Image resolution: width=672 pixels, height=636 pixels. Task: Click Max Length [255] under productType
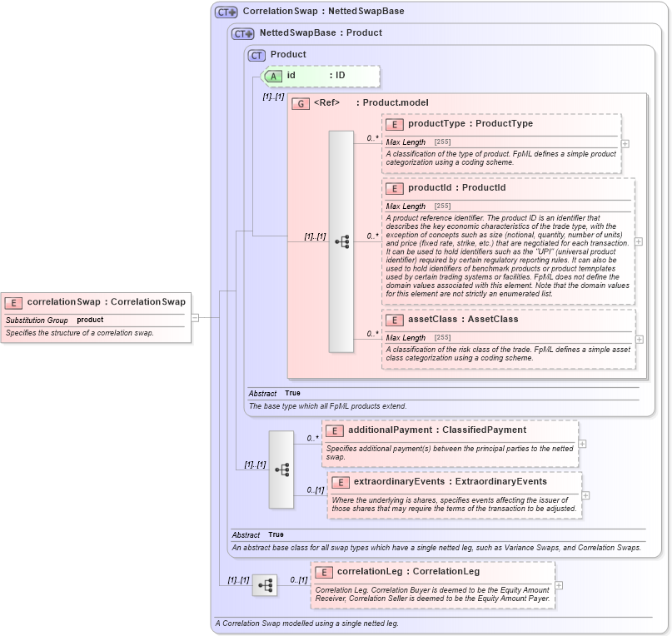tap(418, 142)
